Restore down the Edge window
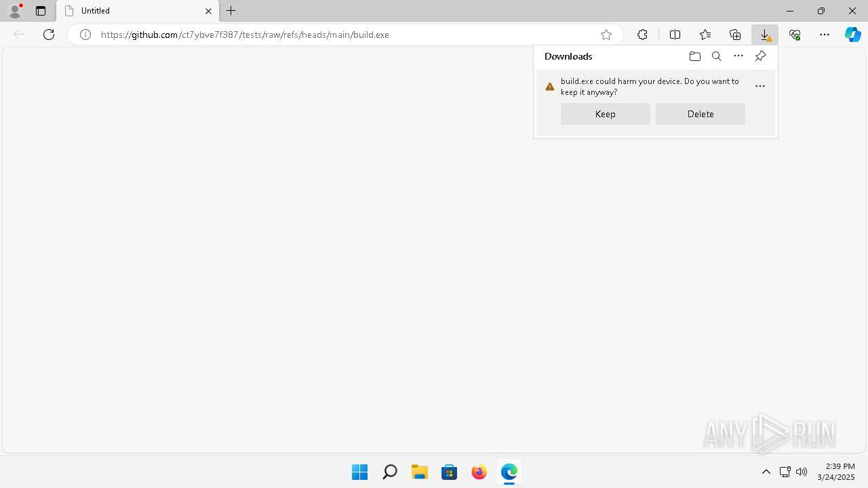 pyautogui.click(x=821, y=11)
